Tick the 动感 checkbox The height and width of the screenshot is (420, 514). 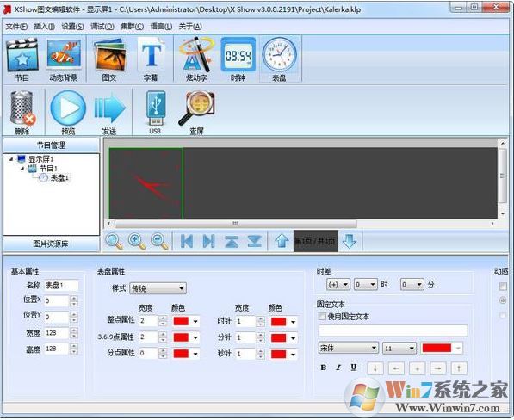pos(503,287)
